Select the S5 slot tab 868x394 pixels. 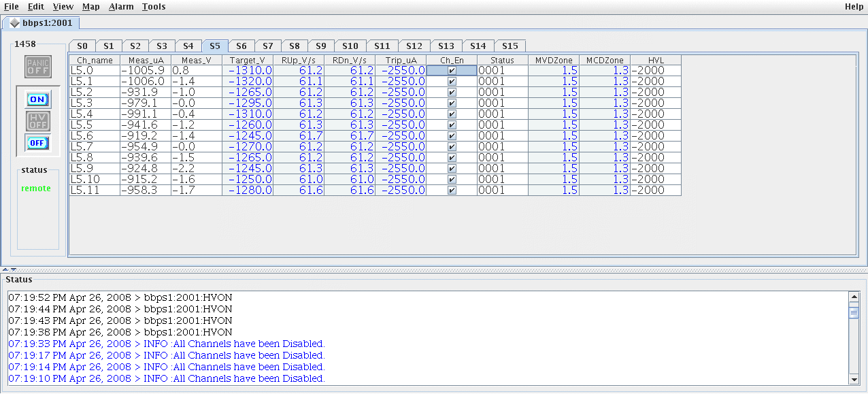coord(215,46)
